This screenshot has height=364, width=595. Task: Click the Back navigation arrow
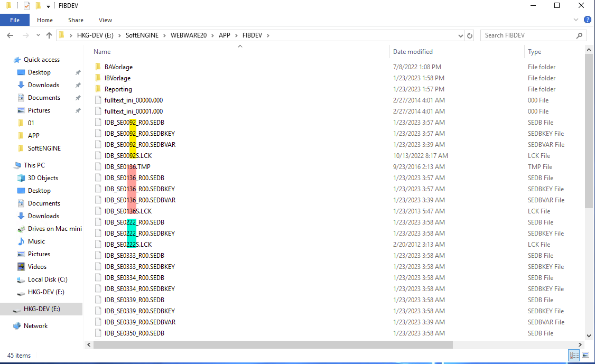coord(10,35)
